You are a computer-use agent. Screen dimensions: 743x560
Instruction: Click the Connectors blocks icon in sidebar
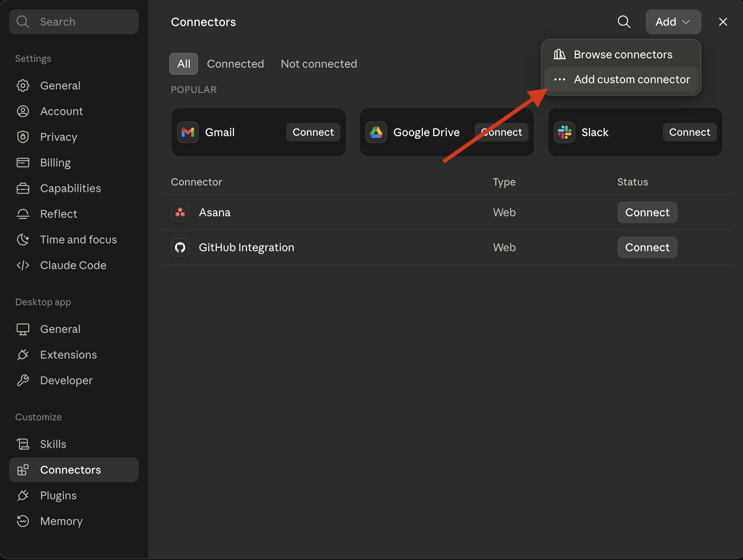click(23, 470)
